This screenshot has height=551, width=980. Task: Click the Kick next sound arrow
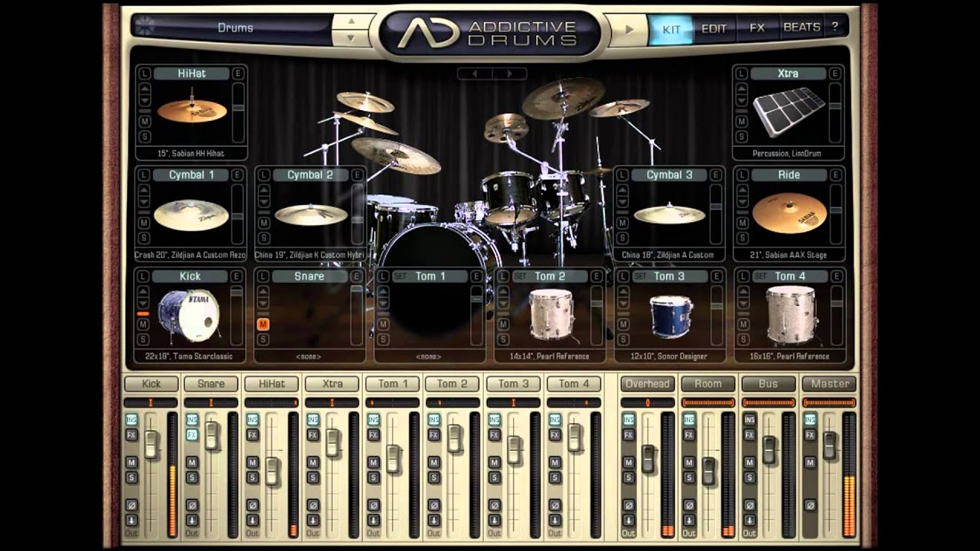click(x=144, y=303)
